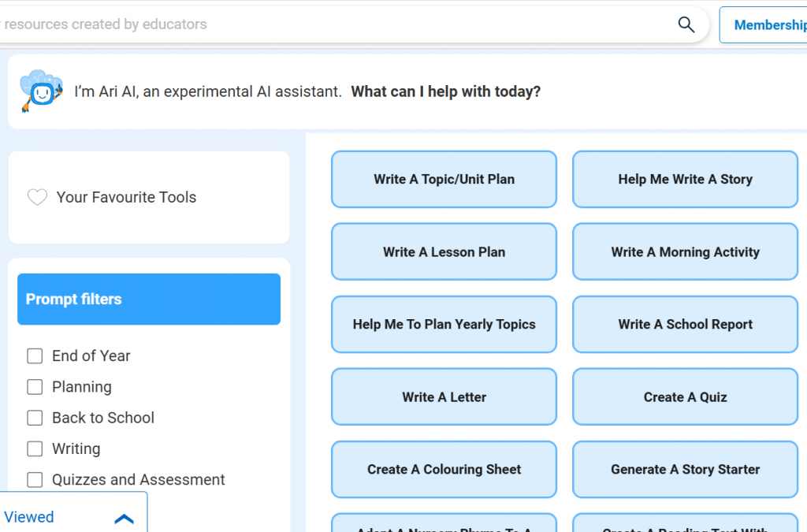Select the Quizzes and Assessment checkbox
The image size is (807, 532).
pyautogui.click(x=35, y=480)
